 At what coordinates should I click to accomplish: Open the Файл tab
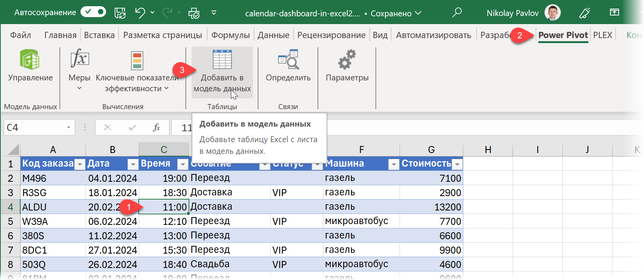coord(21,35)
